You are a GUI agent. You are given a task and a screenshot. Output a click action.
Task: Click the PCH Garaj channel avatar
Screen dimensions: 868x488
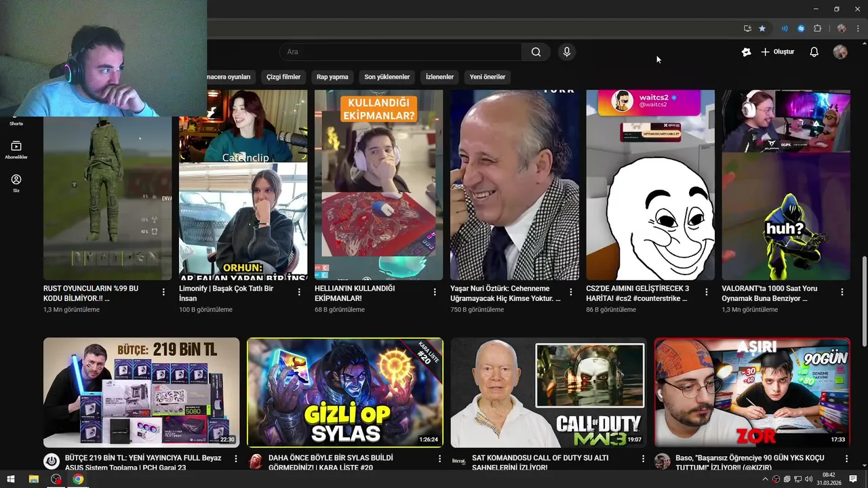point(51,462)
